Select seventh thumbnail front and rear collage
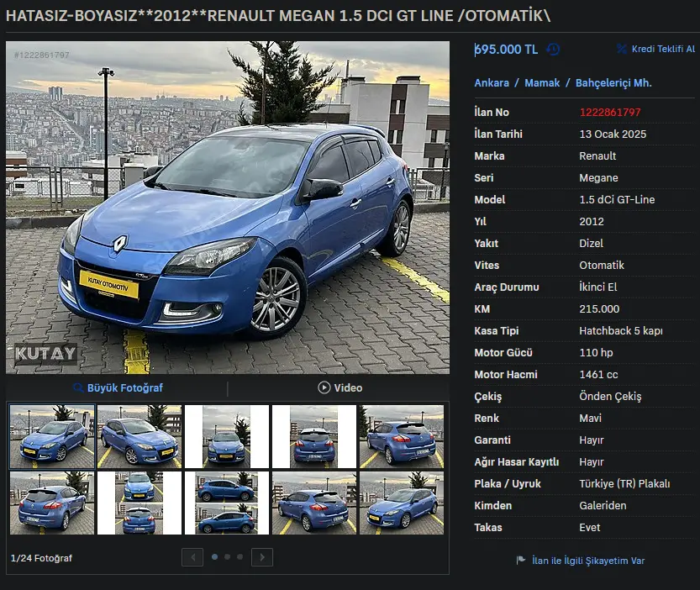The width and height of the screenshot is (700, 590). coord(139,503)
